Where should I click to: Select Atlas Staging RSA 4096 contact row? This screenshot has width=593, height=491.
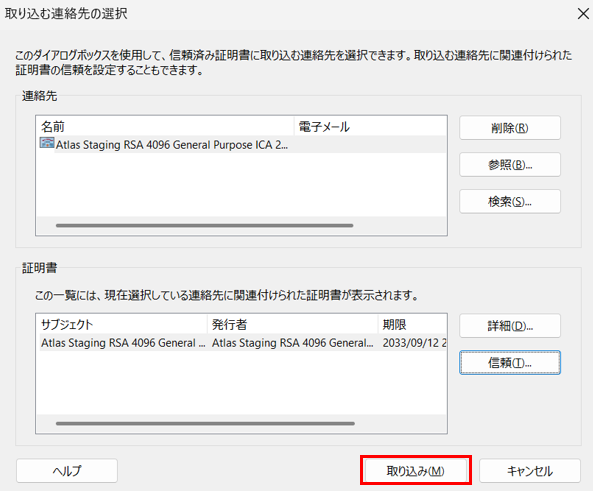point(242,145)
